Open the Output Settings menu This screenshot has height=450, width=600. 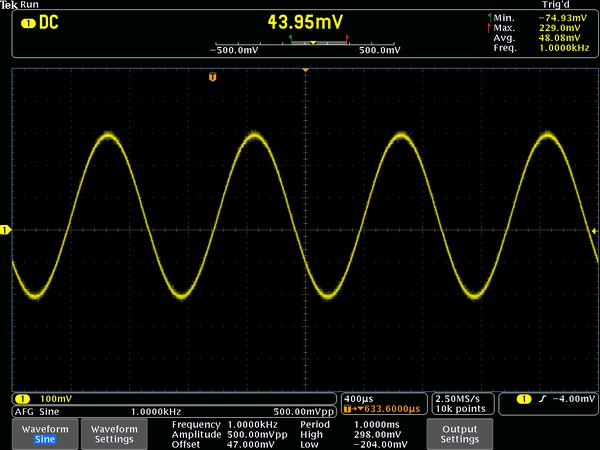(460, 433)
